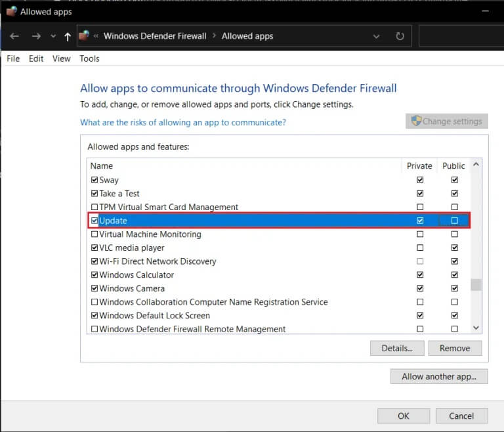Check the Virtual Machine Monitoring checkbox

(94, 234)
